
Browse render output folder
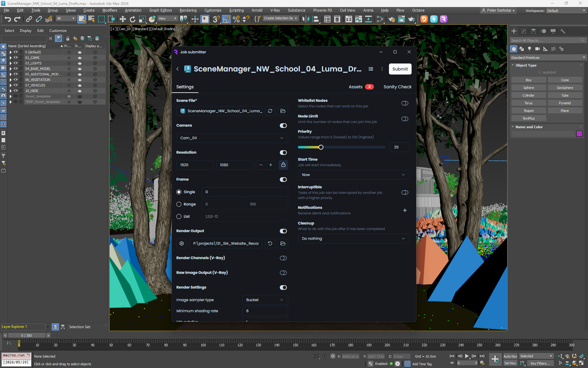coord(283,243)
